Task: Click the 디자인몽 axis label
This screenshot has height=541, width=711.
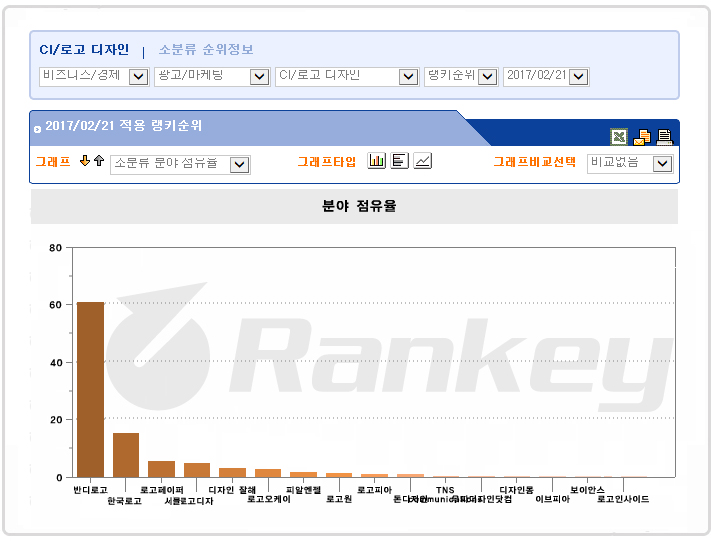Action: 516,490
